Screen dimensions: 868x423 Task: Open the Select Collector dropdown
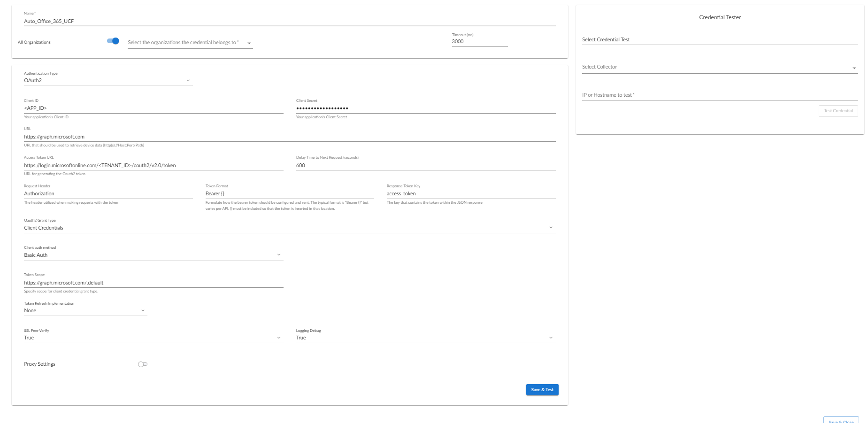click(x=720, y=67)
